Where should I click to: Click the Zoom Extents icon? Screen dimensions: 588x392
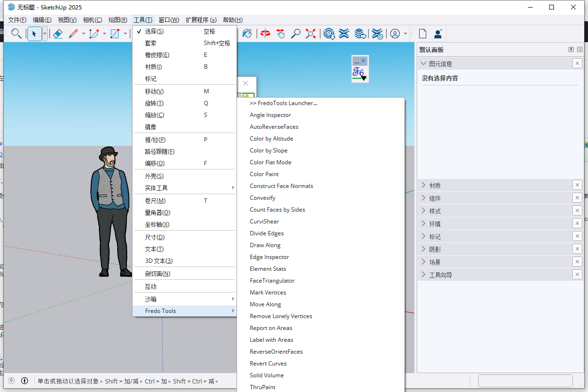click(311, 34)
